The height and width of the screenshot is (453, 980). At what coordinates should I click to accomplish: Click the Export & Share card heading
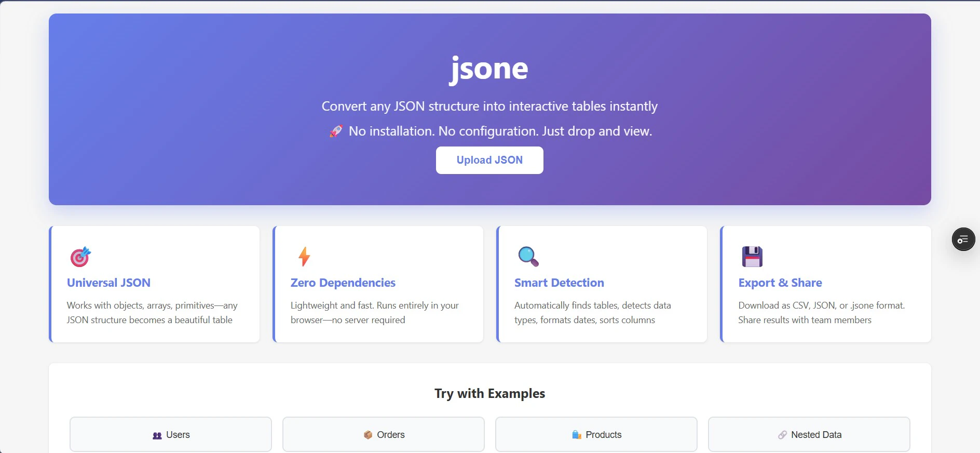pos(780,283)
